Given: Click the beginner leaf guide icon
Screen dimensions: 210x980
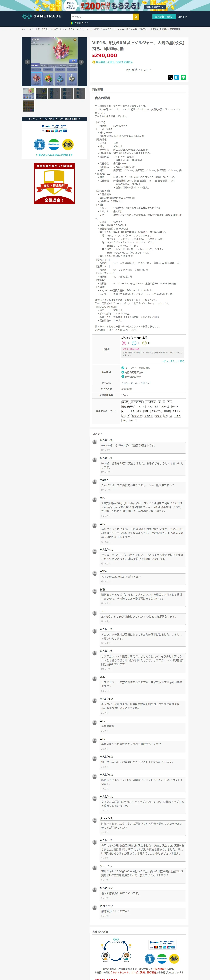Looking at the screenshot, I should point(72,23).
